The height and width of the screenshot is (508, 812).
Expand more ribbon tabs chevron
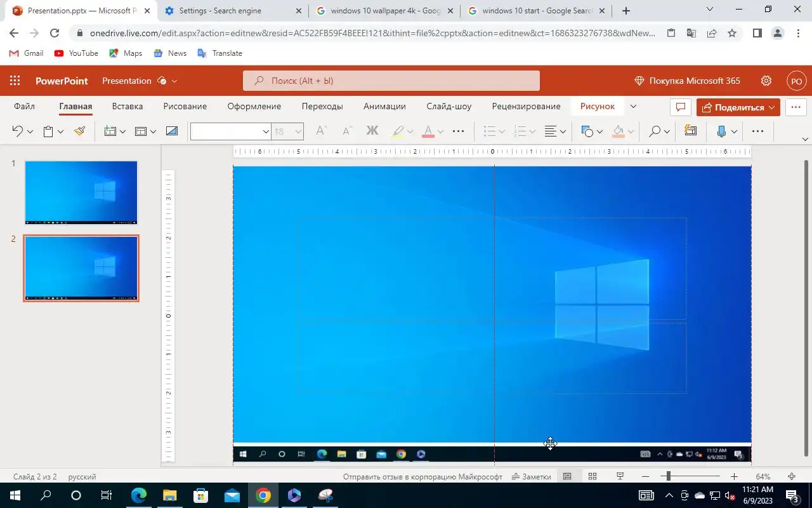point(632,107)
